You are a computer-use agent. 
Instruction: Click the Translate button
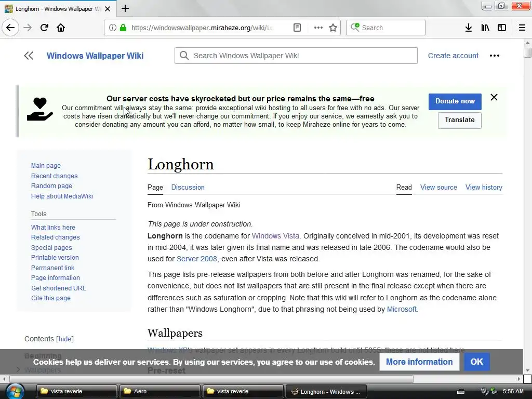pyautogui.click(x=459, y=120)
